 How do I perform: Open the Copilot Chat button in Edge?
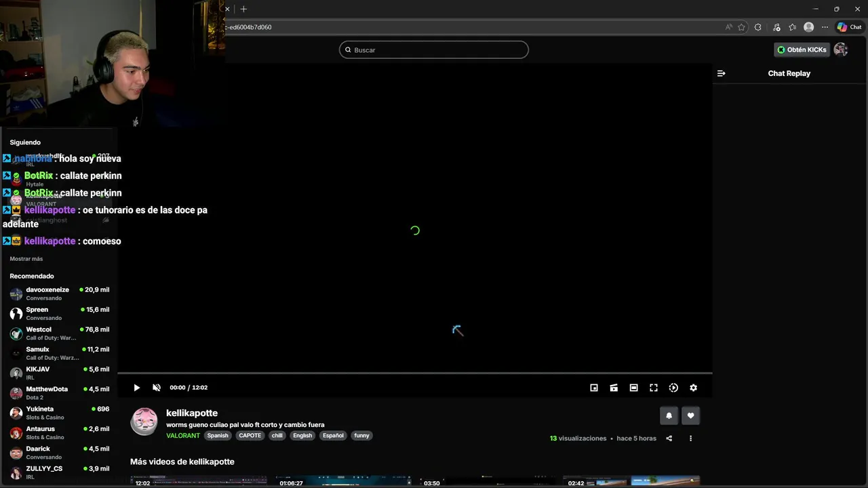849,27
